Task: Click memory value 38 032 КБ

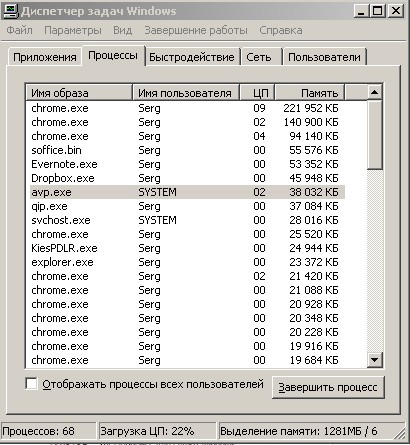Action: click(x=314, y=192)
